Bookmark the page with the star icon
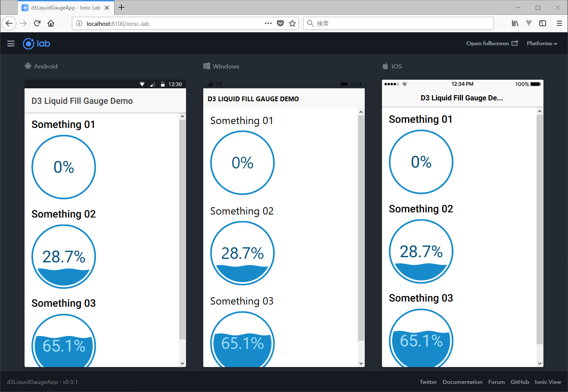The width and height of the screenshot is (568, 392). tap(292, 23)
